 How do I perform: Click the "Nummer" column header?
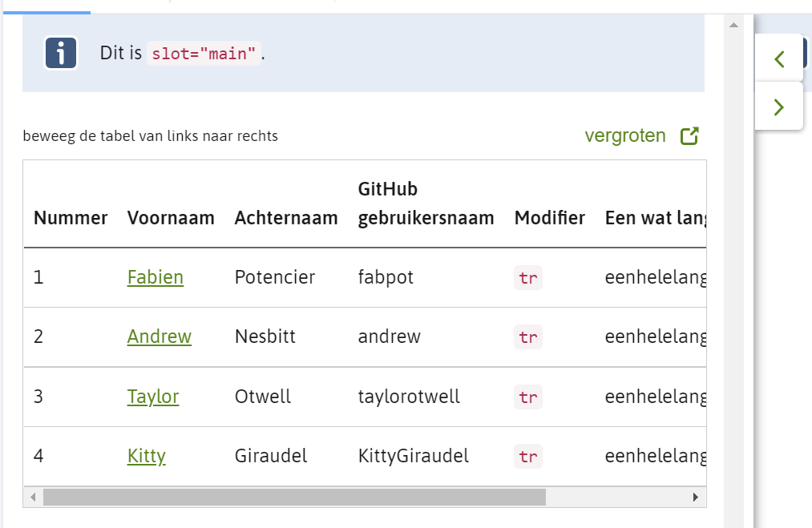point(71,217)
